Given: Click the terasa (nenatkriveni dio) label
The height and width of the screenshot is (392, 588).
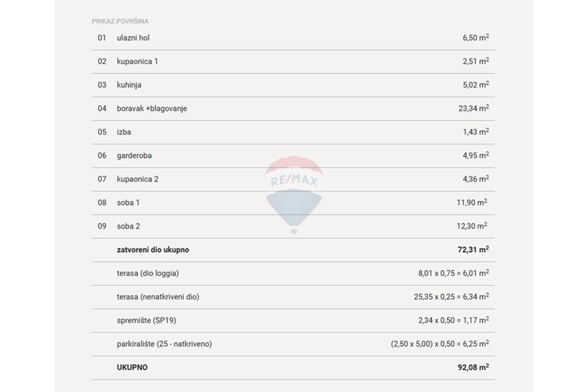Looking at the screenshot, I should tap(158, 297).
